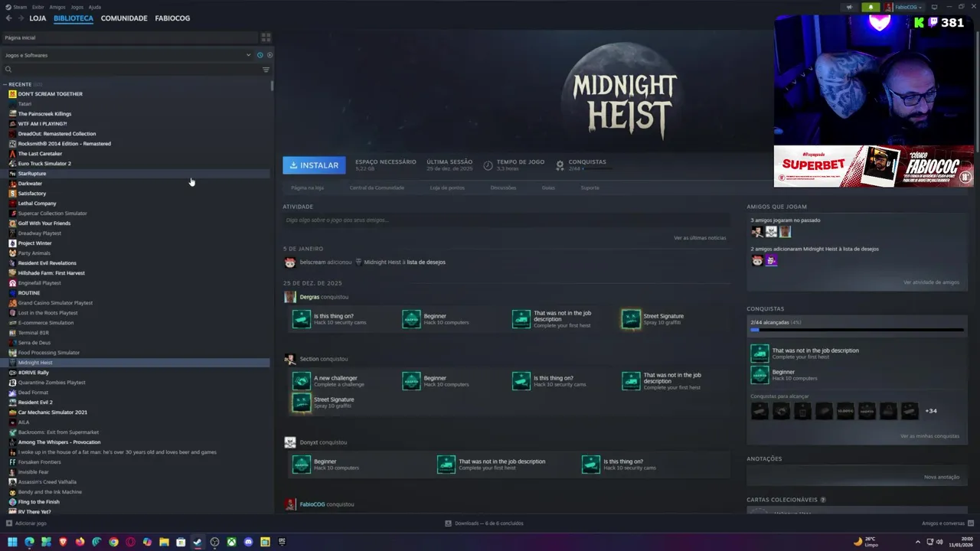Click belscream avatar in activity feed
The image size is (980, 551).
[290, 262]
